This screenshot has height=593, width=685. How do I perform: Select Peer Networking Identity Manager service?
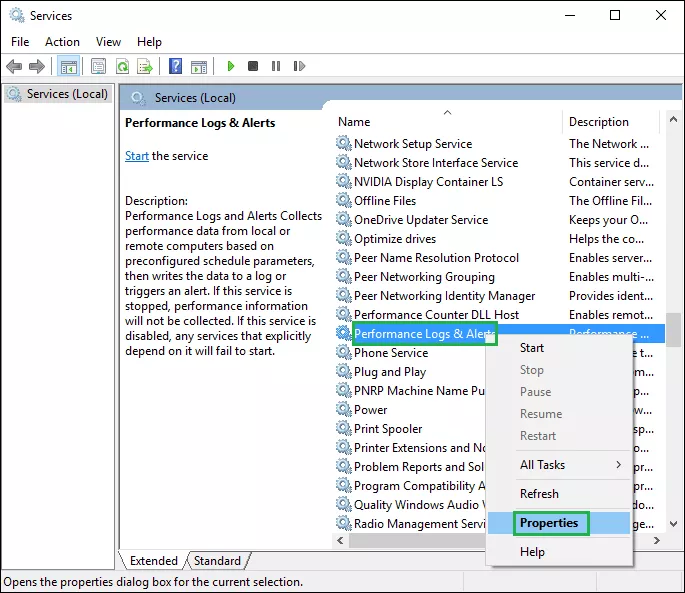pos(499,296)
